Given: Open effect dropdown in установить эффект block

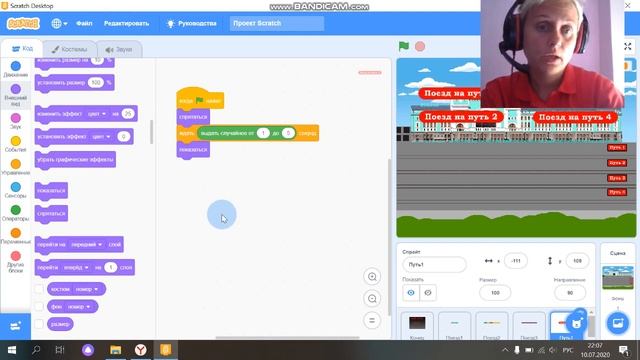Looking at the screenshot, I should point(101,137).
